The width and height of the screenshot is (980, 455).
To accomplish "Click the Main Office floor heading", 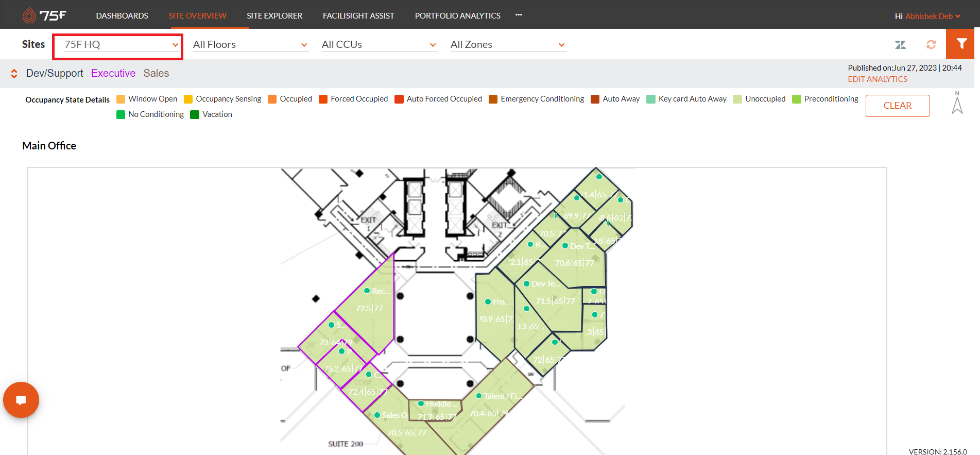I will click(x=49, y=146).
